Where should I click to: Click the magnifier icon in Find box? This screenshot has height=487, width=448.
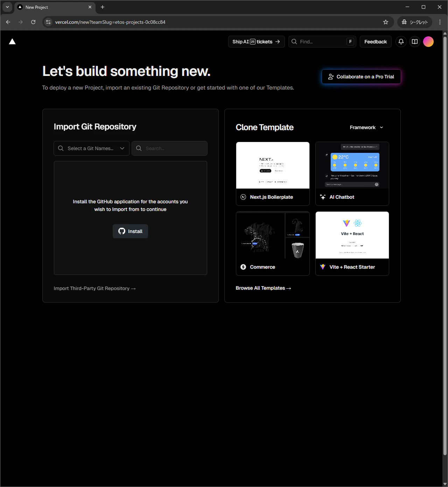tap(294, 42)
